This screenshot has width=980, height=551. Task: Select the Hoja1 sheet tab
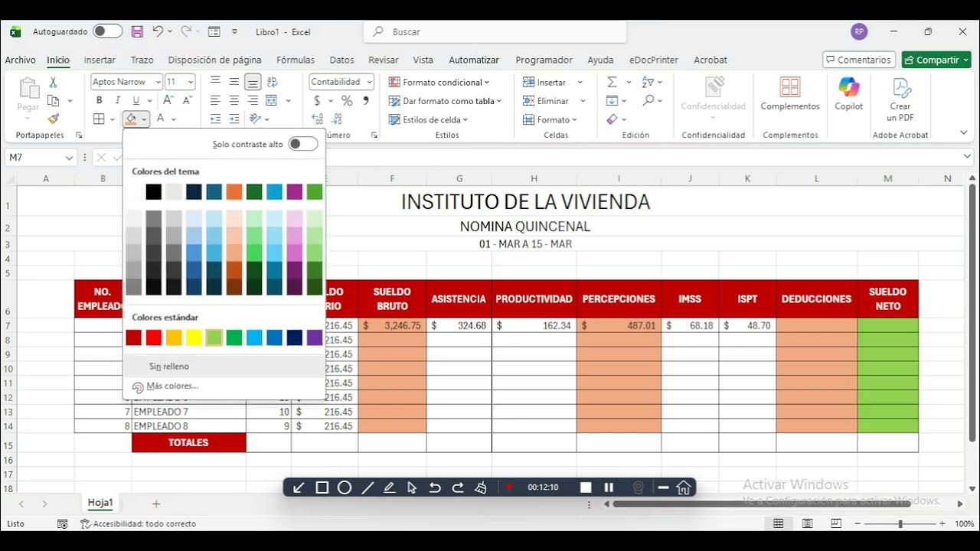click(x=100, y=503)
